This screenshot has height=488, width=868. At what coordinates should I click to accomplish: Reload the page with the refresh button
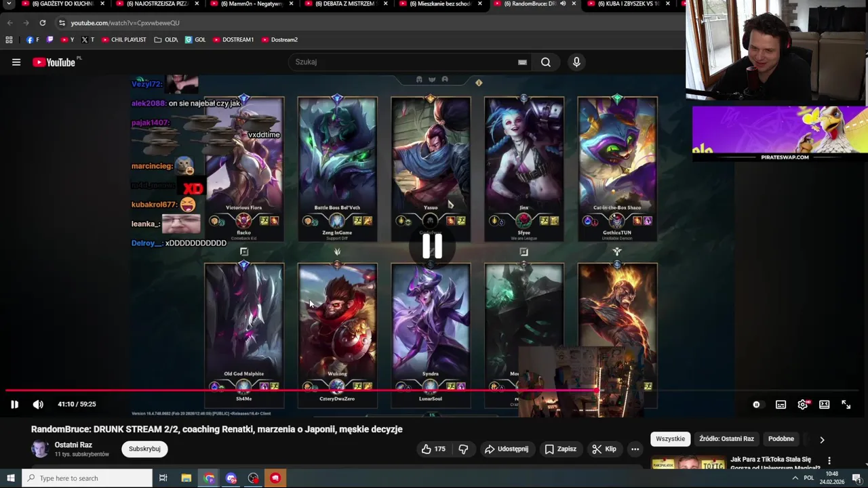pos(42,23)
